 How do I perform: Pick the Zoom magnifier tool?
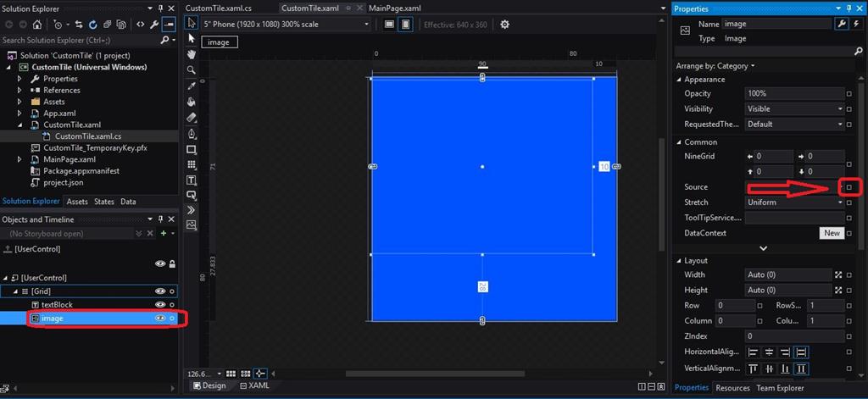click(x=192, y=70)
